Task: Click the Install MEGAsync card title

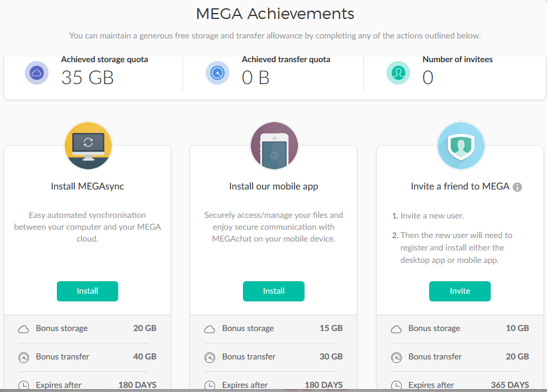Action: click(88, 186)
